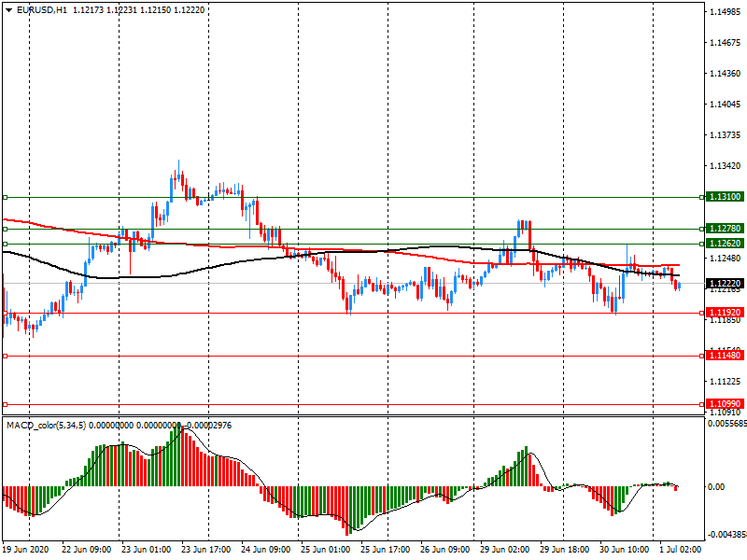This screenshot has height=560, width=747.
Task: Grab the left-end handle of the 1.11480 line
Action: click(x=6, y=356)
